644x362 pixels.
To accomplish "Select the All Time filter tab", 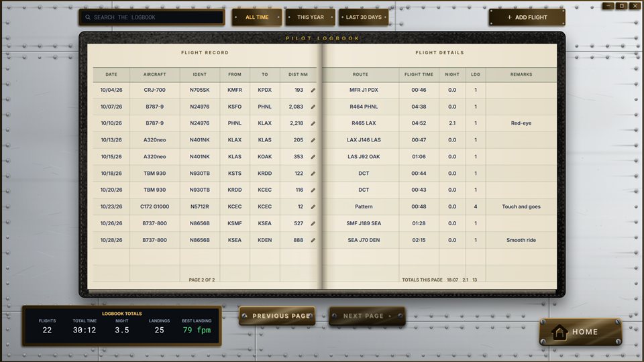I will click(257, 17).
